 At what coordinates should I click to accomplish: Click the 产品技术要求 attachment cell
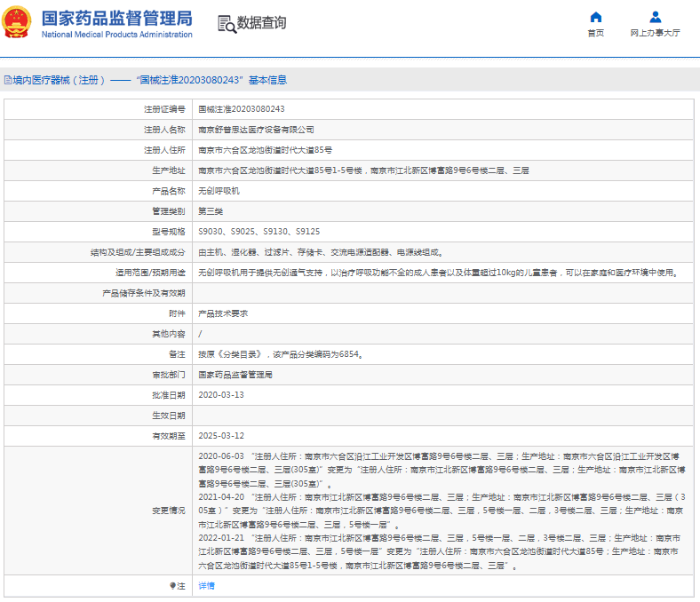click(x=223, y=313)
